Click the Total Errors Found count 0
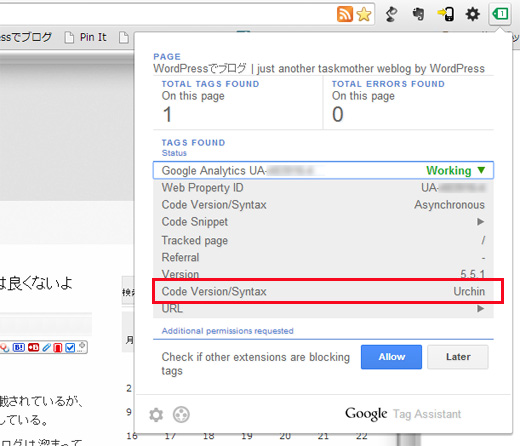The width and height of the screenshot is (520, 446). 338,114
